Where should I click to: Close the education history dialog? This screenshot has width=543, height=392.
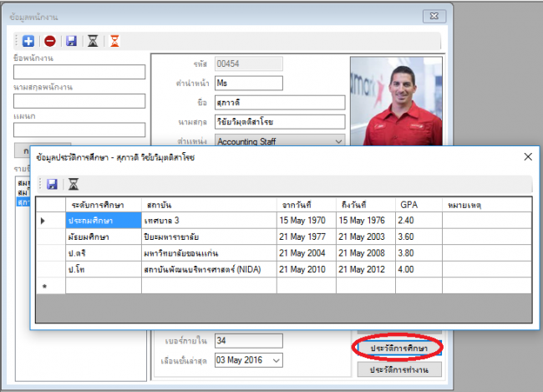528,156
